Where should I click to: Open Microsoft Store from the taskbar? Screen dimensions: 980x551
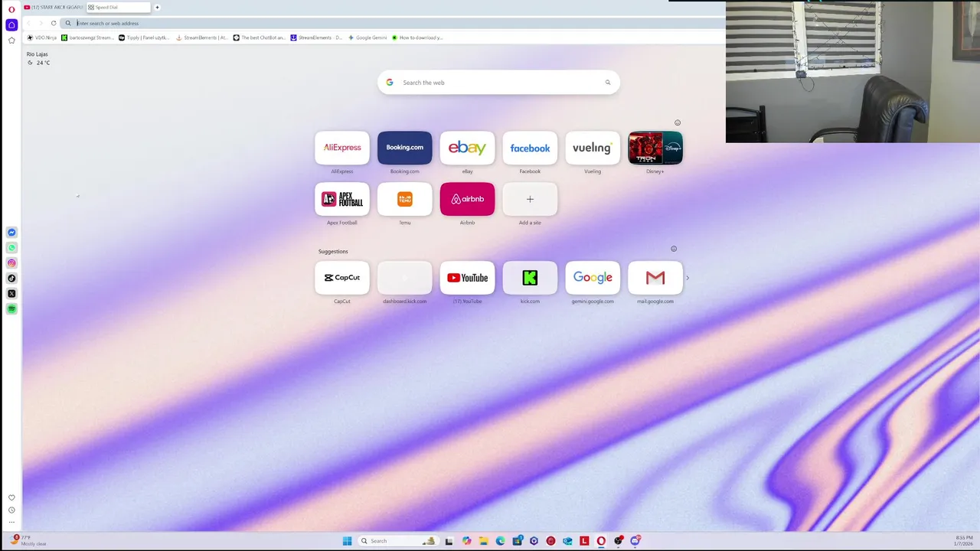click(x=518, y=541)
